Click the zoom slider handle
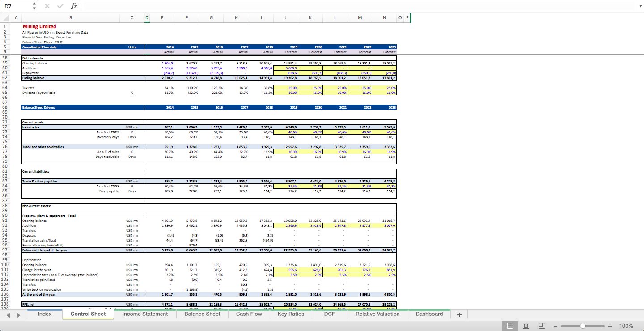Image resolution: width=644 pixels, height=331 pixels. pyautogui.click(x=582, y=326)
